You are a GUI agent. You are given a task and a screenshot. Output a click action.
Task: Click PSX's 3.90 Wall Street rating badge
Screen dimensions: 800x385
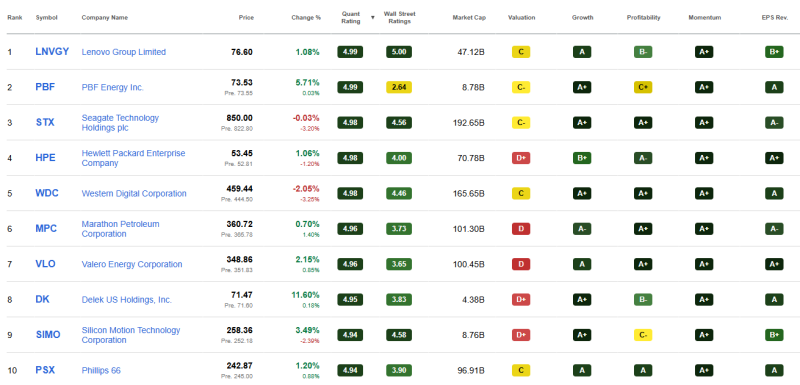[x=399, y=370]
